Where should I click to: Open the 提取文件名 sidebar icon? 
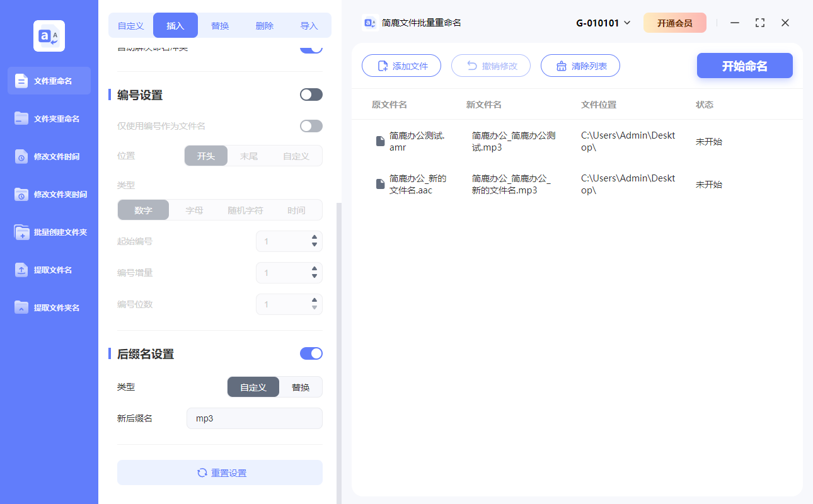click(21, 270)
